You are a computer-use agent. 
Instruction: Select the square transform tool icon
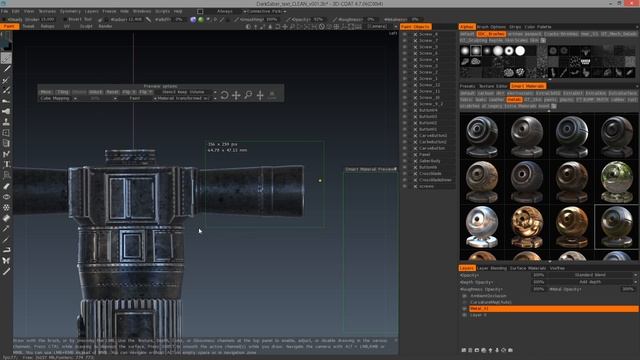point(6,133)
